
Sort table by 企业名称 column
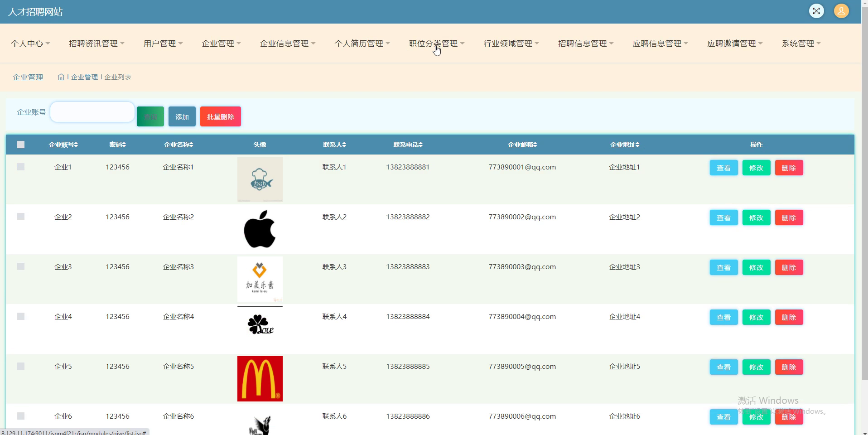pyautogui.click(x=178, y=145)
